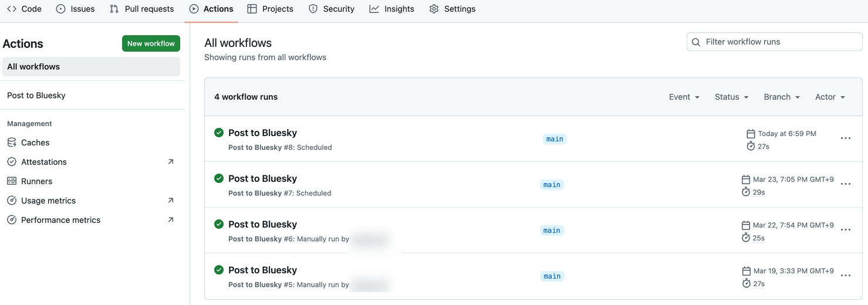The width and height of the screenshot is (868, 305).
Task: Open the Attestations link
Action: tap(44, 162)
